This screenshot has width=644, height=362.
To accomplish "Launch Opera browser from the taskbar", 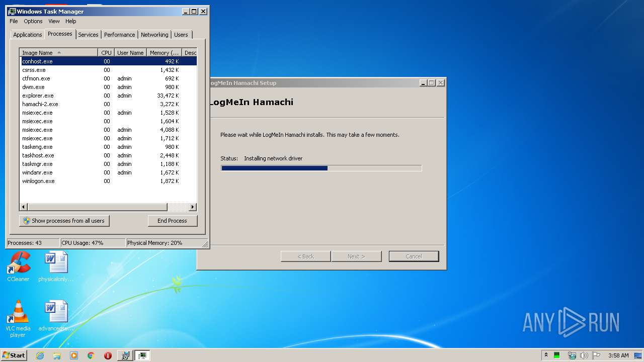I will coord(108,355).
